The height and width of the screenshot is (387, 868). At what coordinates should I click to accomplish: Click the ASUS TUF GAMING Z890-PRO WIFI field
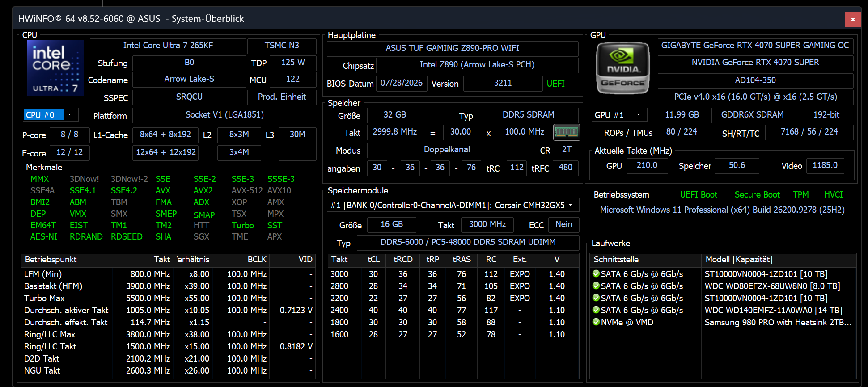click(x=453, y=48)
